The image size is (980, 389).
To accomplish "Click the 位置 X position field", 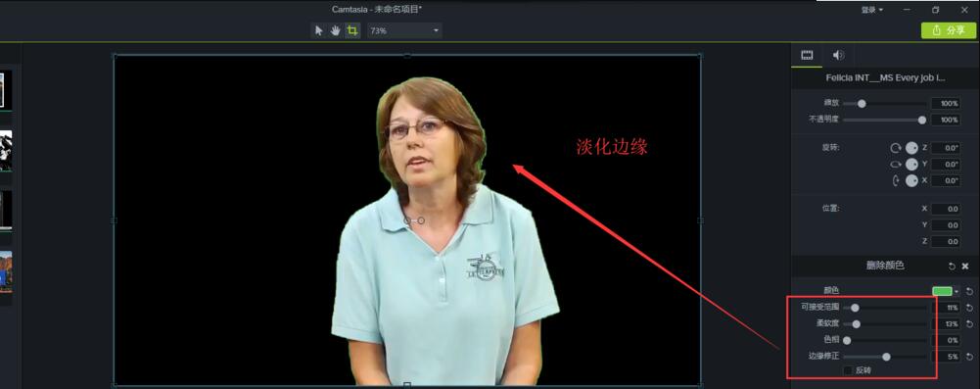I will pyautogui.click(x=946, y=209).
